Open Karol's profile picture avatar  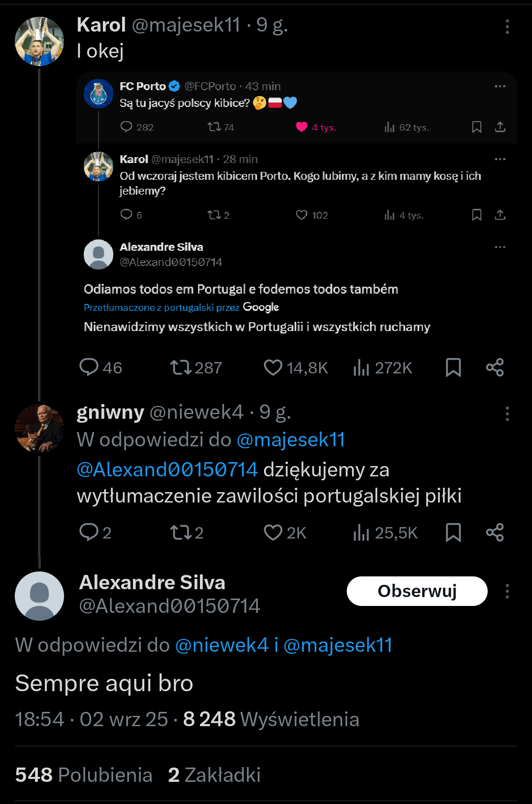pyautogui.click(x=39, y=41)
